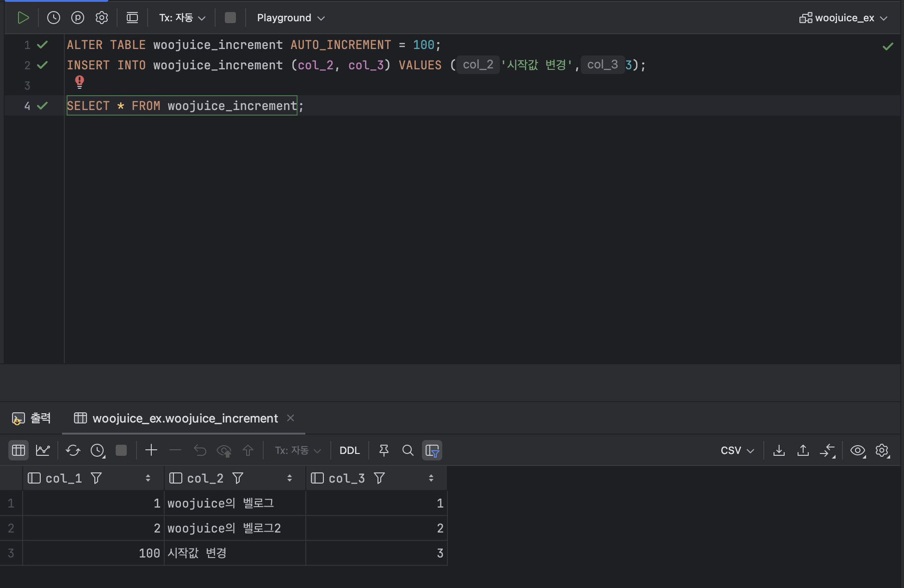Viewport: 904px width, 588px height.
Task: Pin the result tab
Action: pyautogui.click(x=384, y=450)
